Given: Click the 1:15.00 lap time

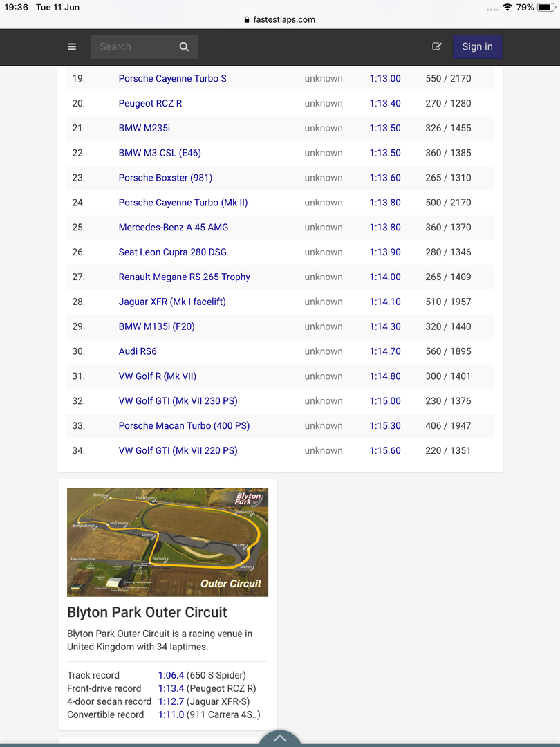Looking at the screenshot, I should point(385,400).
